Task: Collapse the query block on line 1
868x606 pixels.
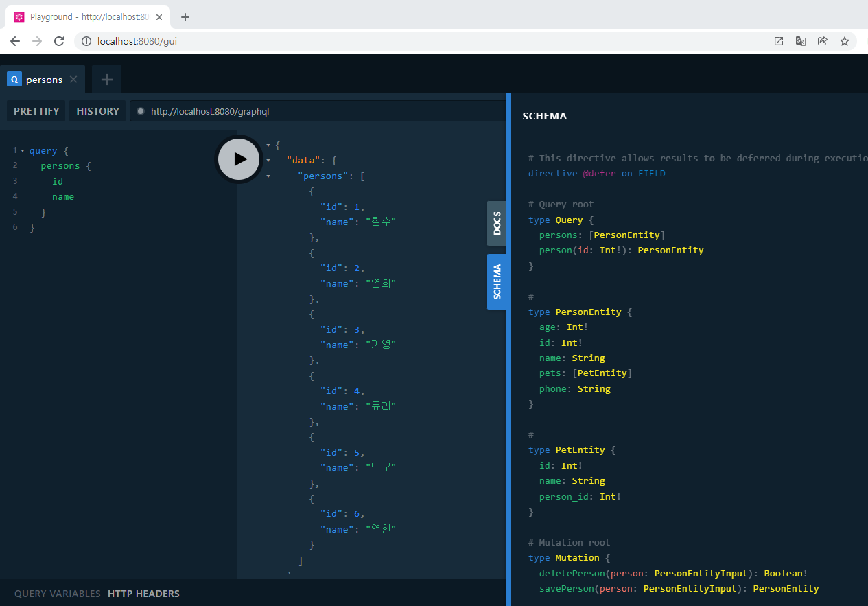Action: 23,150
